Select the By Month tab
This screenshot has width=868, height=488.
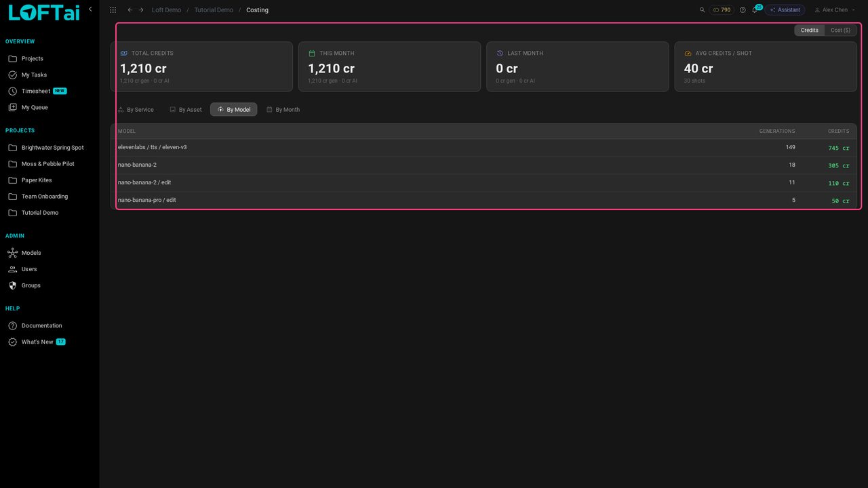tap(283, 110)
